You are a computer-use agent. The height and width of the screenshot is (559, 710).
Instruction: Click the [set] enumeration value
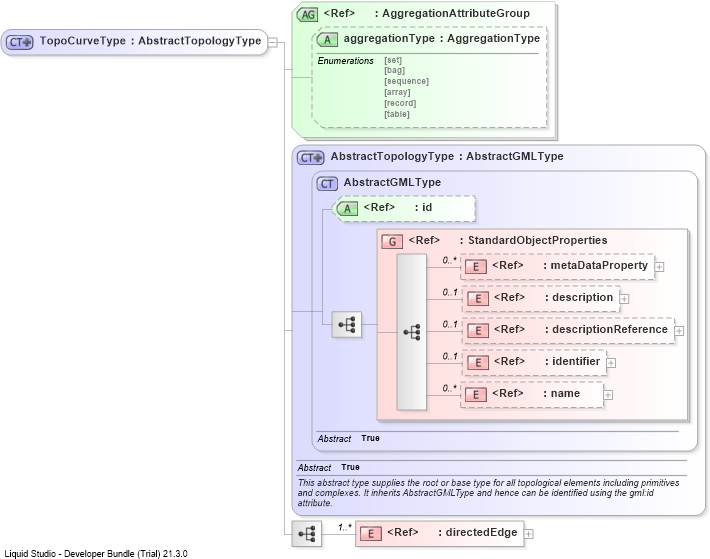[393, 60]
